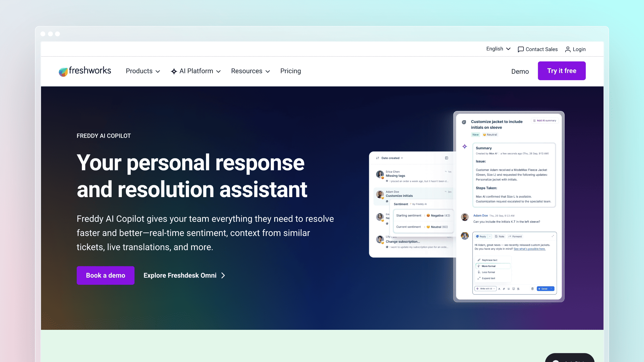
Task: Click the trash icon in reply toolbar
Action: 532,289
